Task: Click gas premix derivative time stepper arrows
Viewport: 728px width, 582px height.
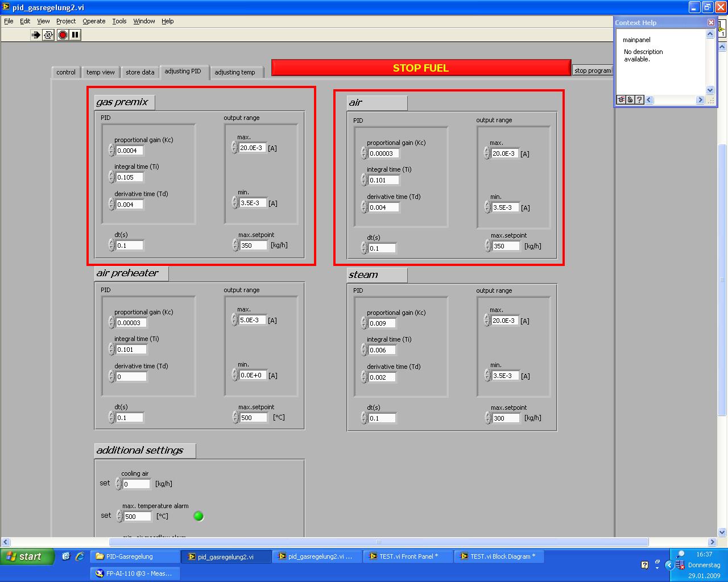Action: coord(111,204)
